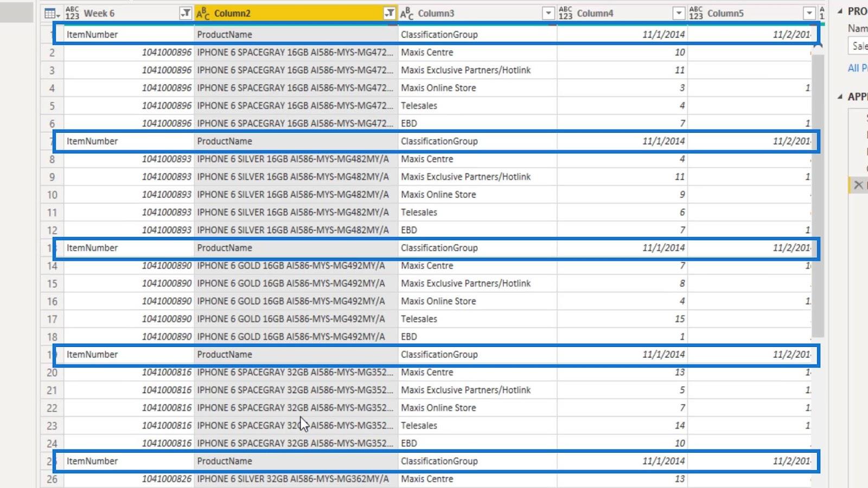Select EBD cell in row 12
This screenshot has width=868, height=488.
[x=477, y=230]
